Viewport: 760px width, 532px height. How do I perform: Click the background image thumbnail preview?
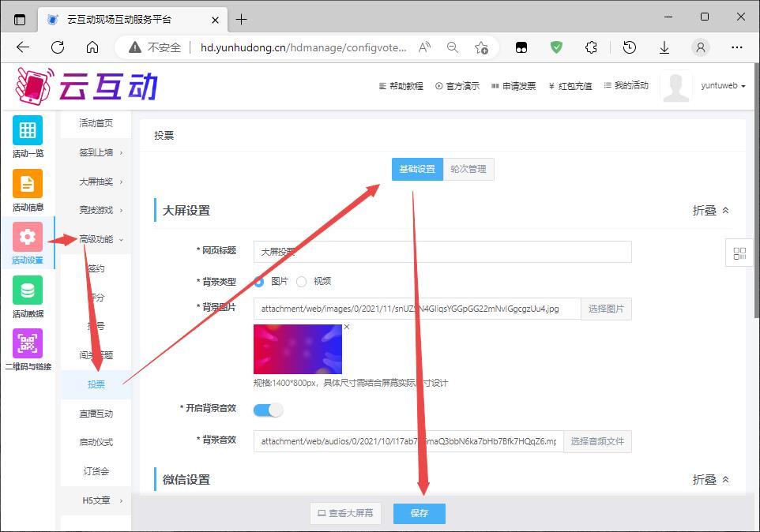click(298, 348)
